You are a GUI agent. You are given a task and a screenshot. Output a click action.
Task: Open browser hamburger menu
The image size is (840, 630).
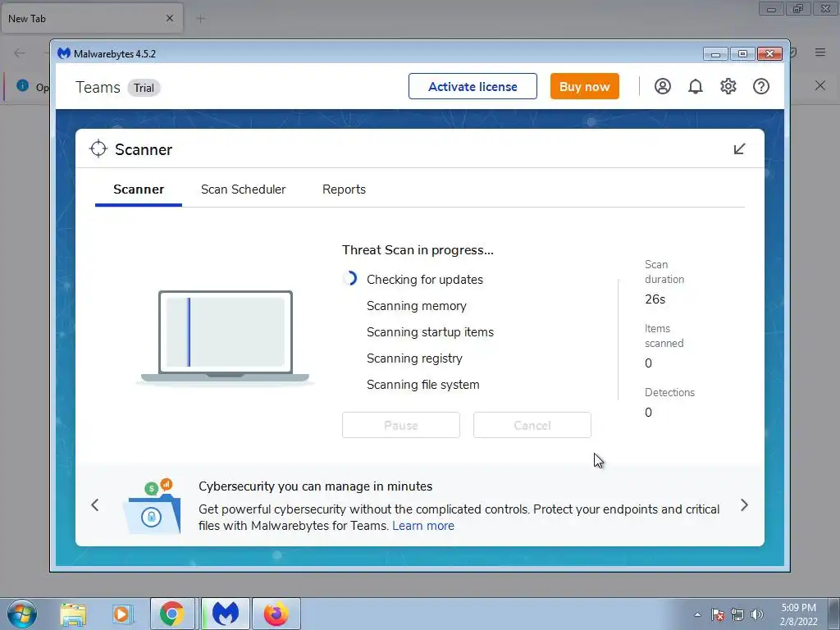pyautogui.click(x=820, y=52)
